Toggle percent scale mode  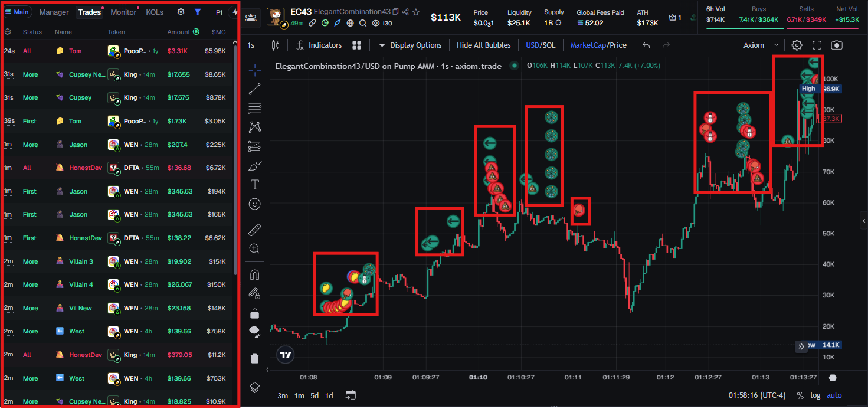point(800,395)
